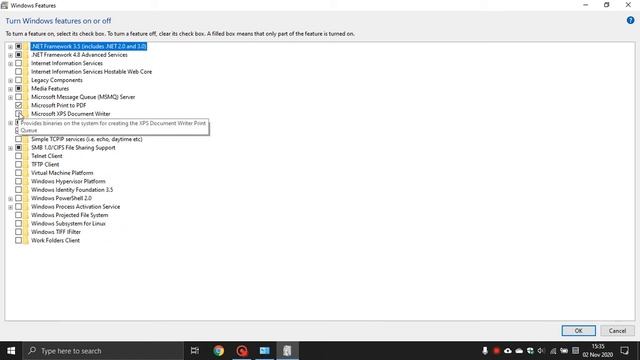Open the Action Center notifications icon

[624, 351]
